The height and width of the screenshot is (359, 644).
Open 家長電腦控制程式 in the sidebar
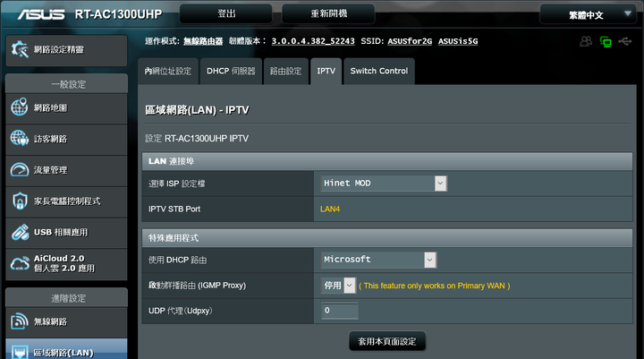click(66, 202)
